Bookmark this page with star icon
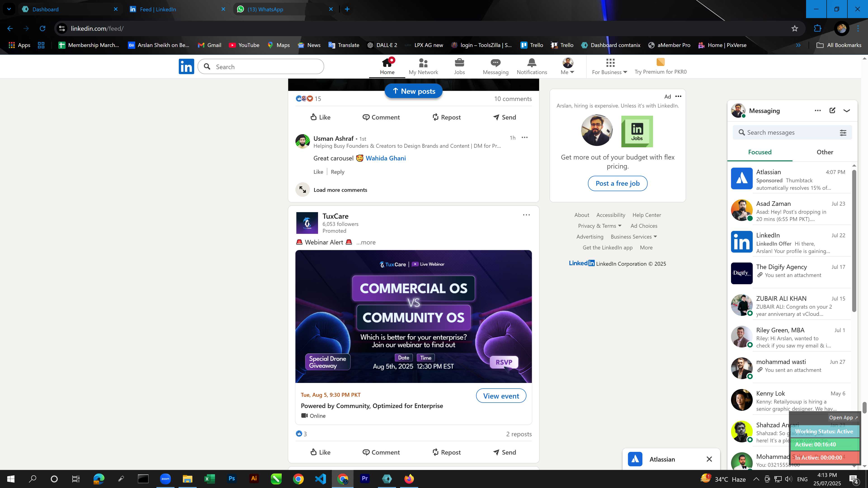Screen dimensions: 868x488 coord(795,29)
